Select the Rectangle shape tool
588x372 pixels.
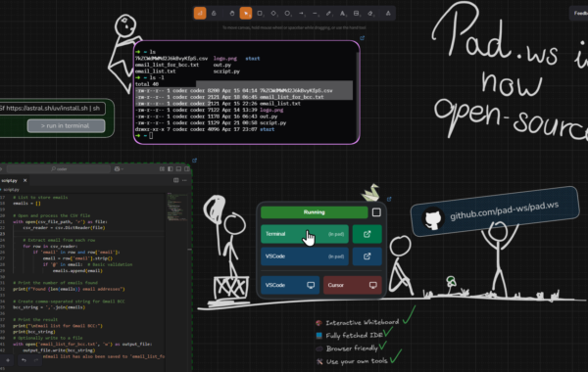tap(260, 14)
